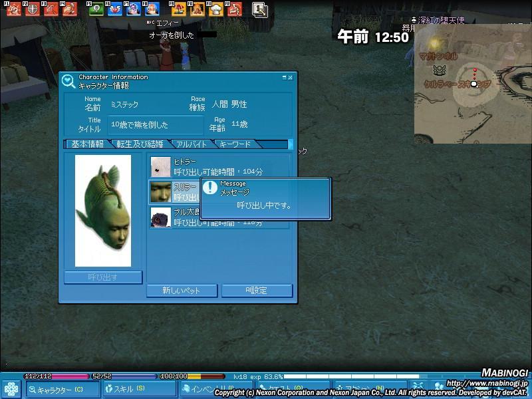Viewport: 532px width, 399px height.
Task: Open the インベントリ (I) menu button
Action: (x=217, y=390)
